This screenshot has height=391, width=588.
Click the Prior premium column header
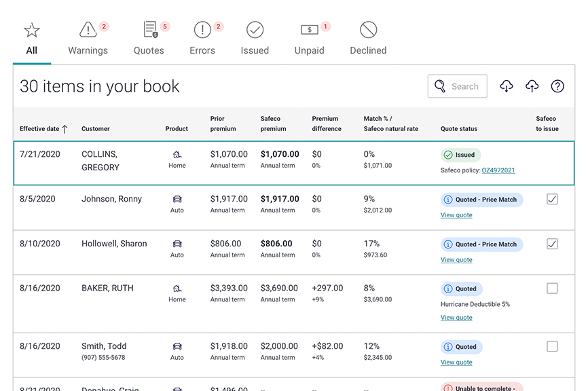pyautogui.click(x=223, y=124)
